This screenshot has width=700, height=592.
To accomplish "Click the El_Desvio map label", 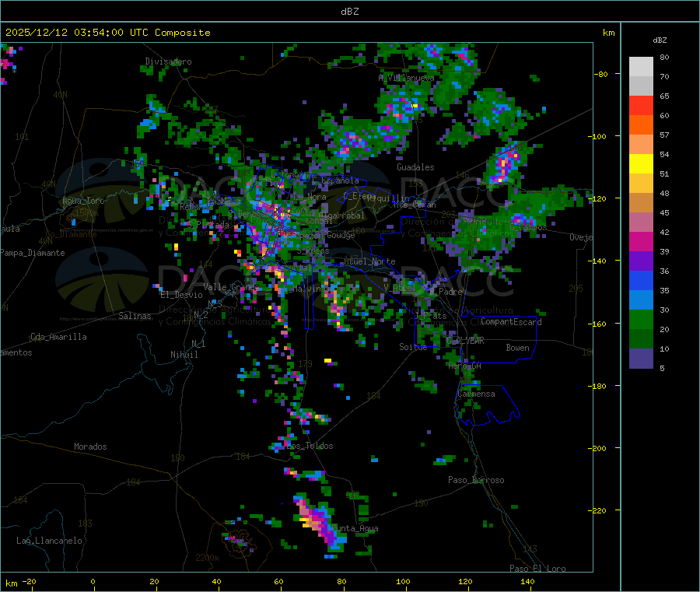I will 182,295.
